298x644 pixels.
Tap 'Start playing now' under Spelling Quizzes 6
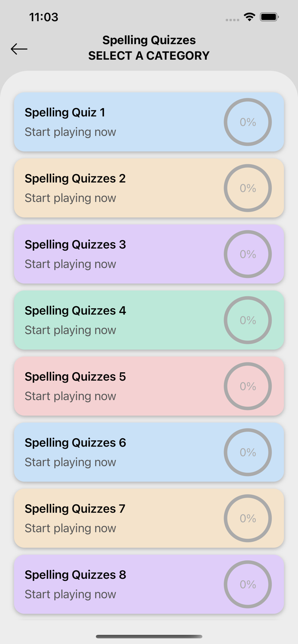coord(70,462)
